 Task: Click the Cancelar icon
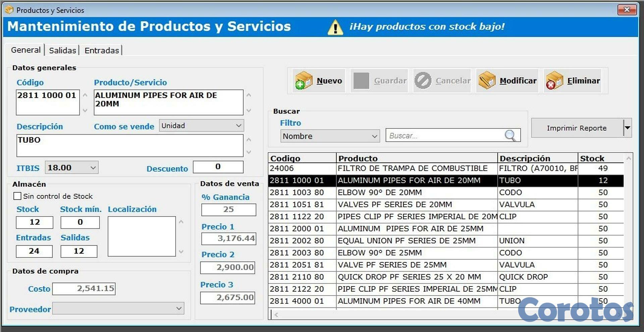(x=423, y=80)
